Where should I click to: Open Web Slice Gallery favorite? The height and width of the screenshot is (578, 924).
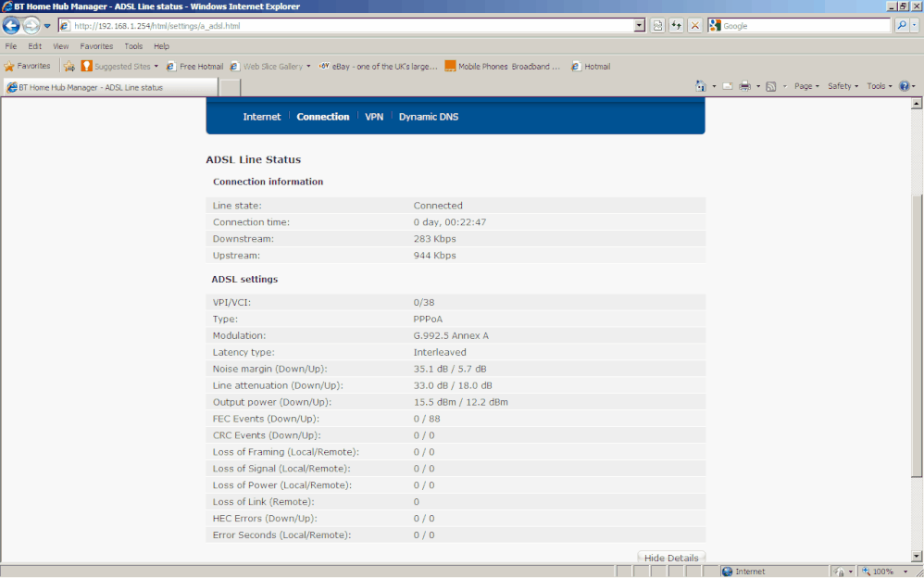pyautogui.click(x=270, y=66)
